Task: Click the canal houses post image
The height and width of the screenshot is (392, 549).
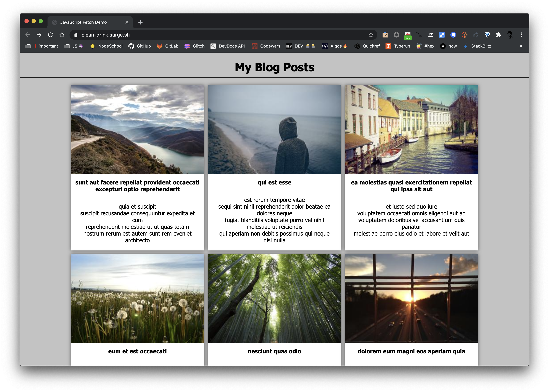Action: pyautogui.click(x=411, y=129)
